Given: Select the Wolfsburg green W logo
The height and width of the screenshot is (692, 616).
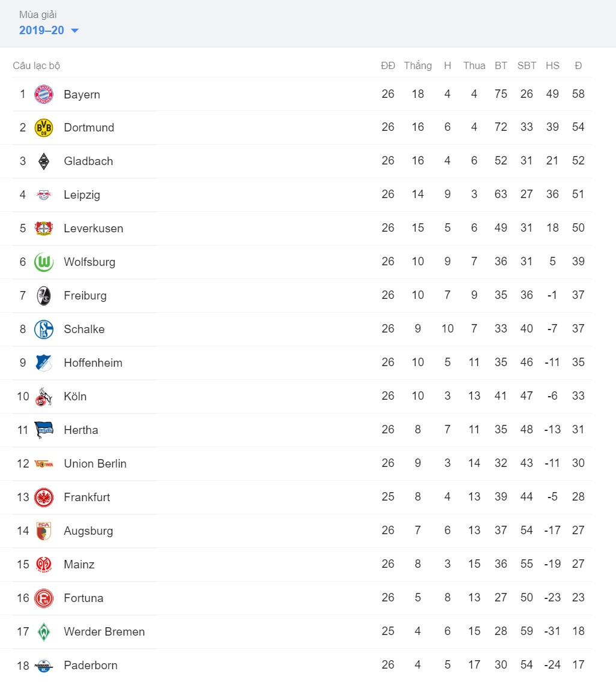Looking at the screenshot, I should pyautogui.click(x=44, y=262).
